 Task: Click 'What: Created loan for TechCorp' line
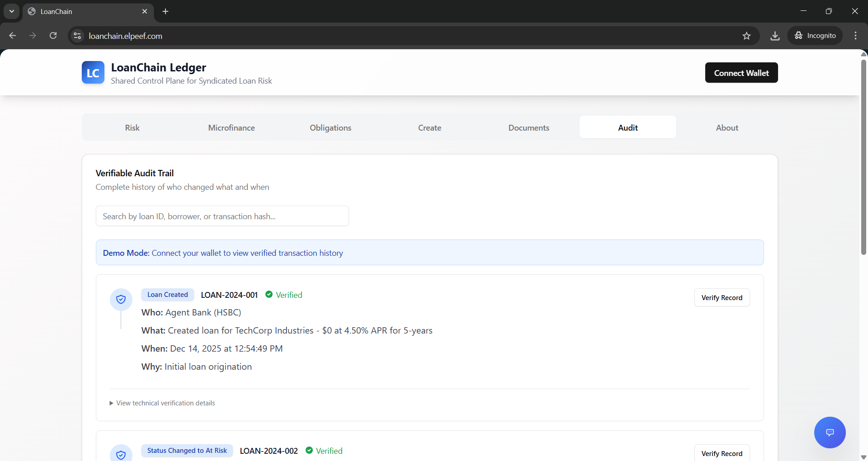coord(287,330)
